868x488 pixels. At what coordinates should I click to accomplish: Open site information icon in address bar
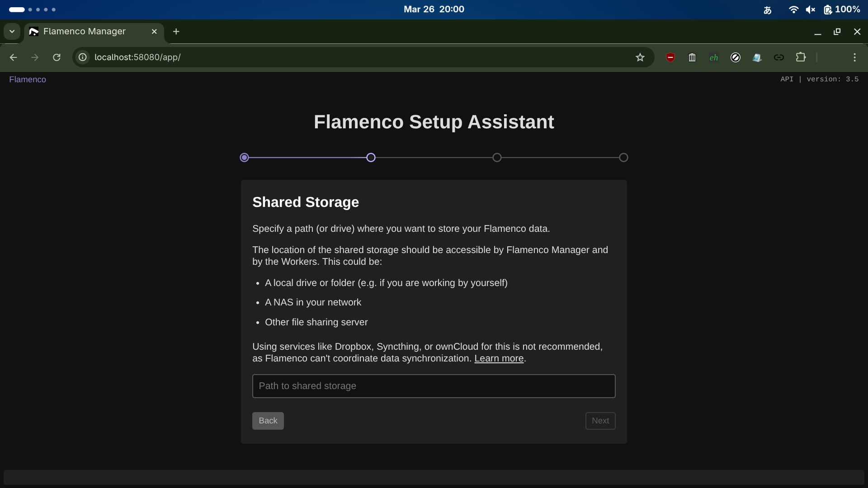point(83,57)
